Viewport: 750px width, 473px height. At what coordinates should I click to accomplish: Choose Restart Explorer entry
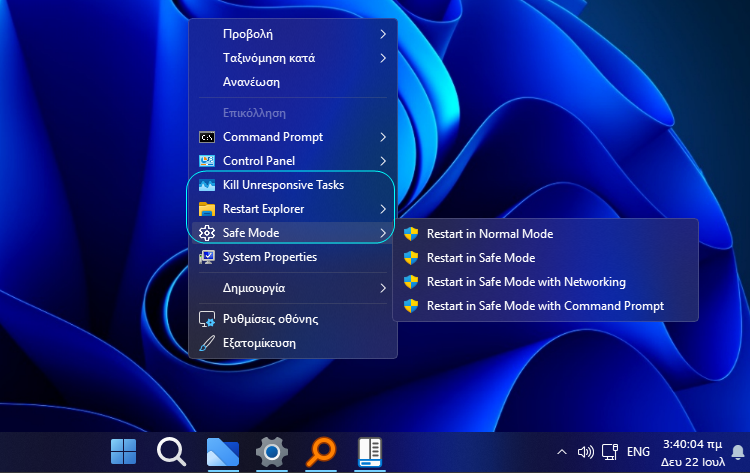(x=293, y=209)
